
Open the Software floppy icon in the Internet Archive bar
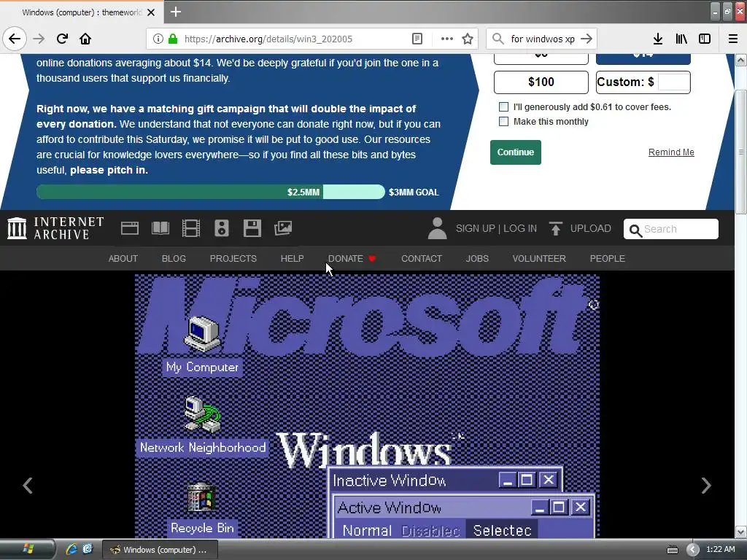[x=252, y=228]
